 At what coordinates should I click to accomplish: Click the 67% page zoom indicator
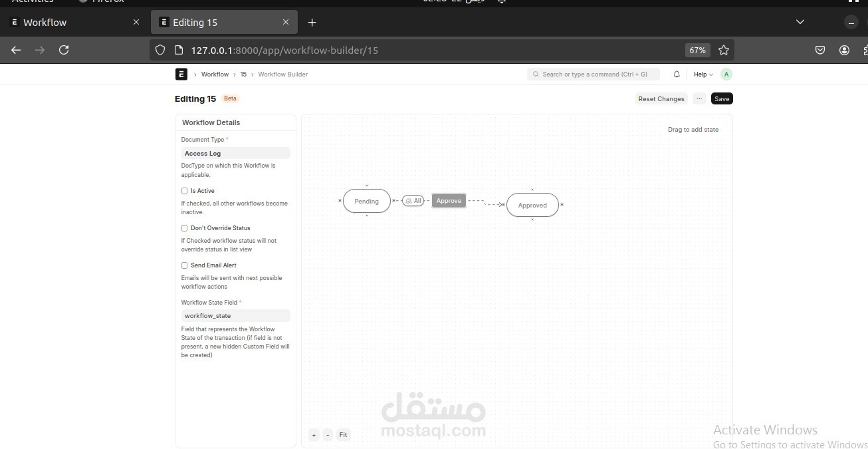(697, 50)
